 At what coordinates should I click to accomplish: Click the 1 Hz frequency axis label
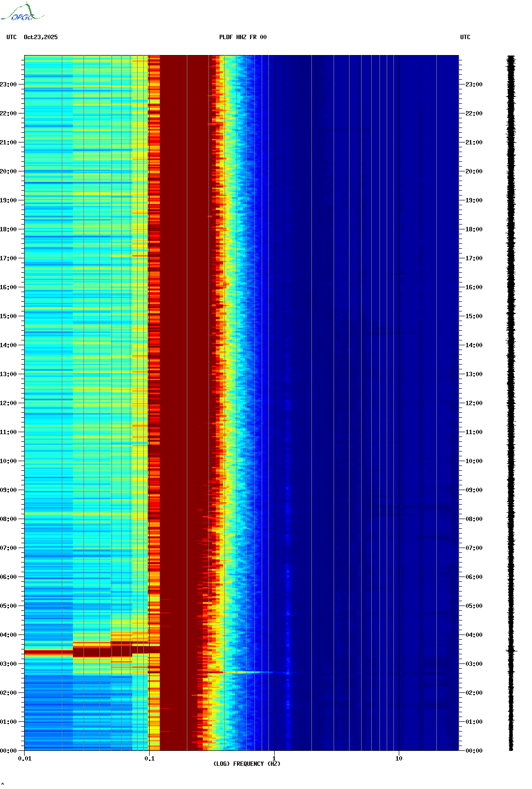click(274, 759)
